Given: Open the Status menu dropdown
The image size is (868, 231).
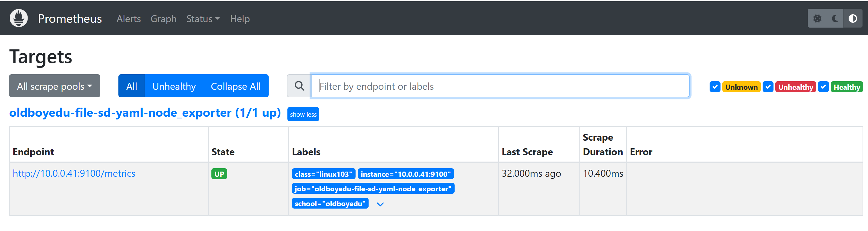Looking at the screenshot, I should point(203,19).
